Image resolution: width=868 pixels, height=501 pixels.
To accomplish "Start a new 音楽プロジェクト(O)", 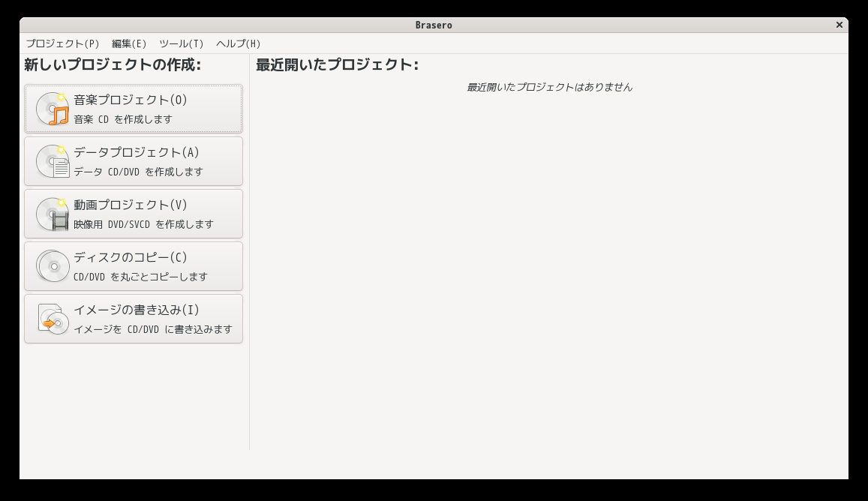I will click(x=134, y=109).
